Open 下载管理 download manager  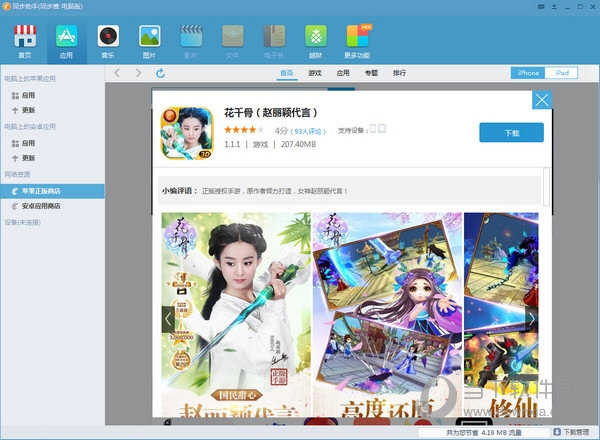click(x=572, y=432)
